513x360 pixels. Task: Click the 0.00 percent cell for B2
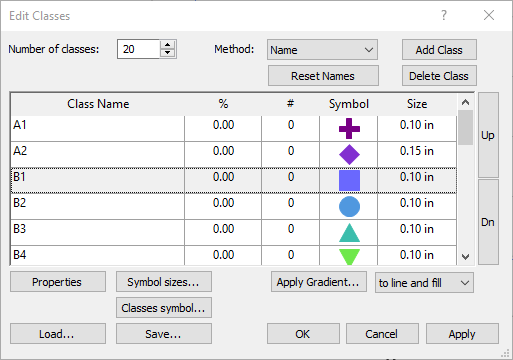(x=223, y=207)
